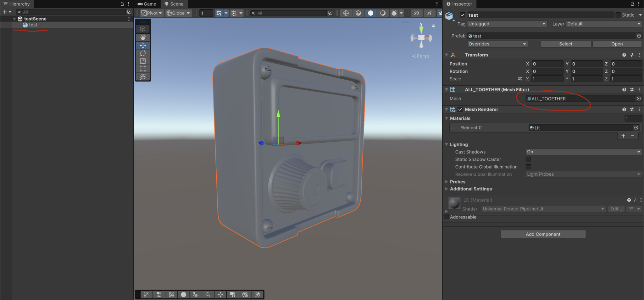Image resolution: width=644 pixels, height=300 pixels.
Task: Click the Add Component button
Action: tap(543, 234)
